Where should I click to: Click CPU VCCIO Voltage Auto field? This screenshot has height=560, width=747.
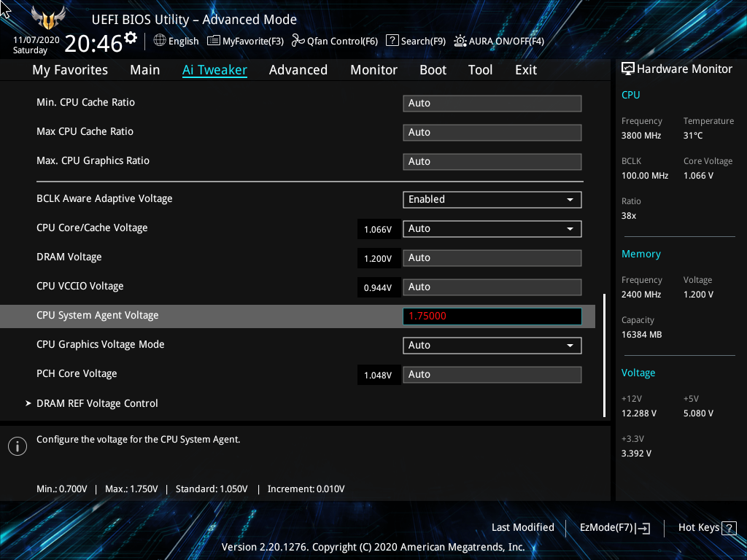[x=492, y=287]
